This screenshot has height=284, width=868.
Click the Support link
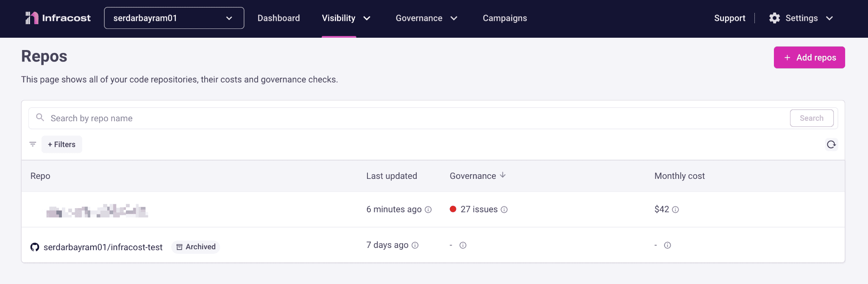(729, 18)
